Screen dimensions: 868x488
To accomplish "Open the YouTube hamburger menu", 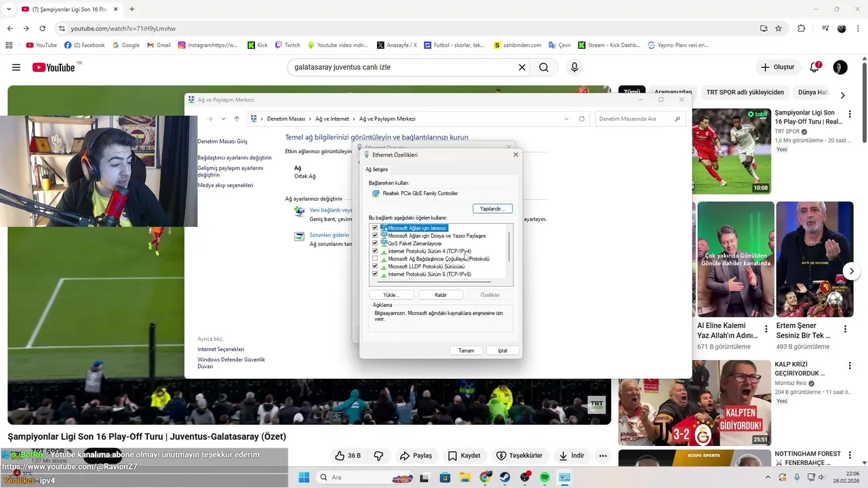I will coord(16,67).
